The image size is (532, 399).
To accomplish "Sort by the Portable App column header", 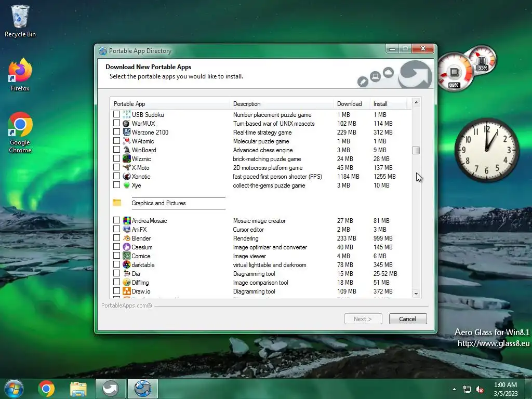I will click(x=170, y=104).
